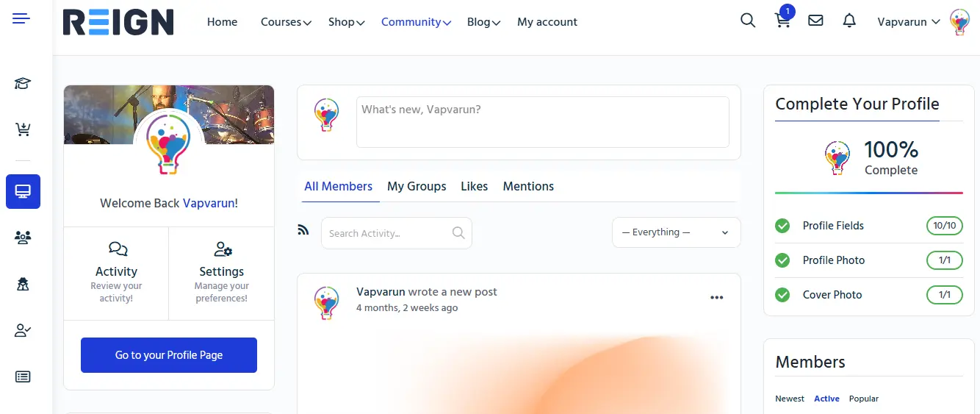View the header cart with badge
Viewport: 980px width, 414px height.
pyautogui.click(x=782, y=21)
